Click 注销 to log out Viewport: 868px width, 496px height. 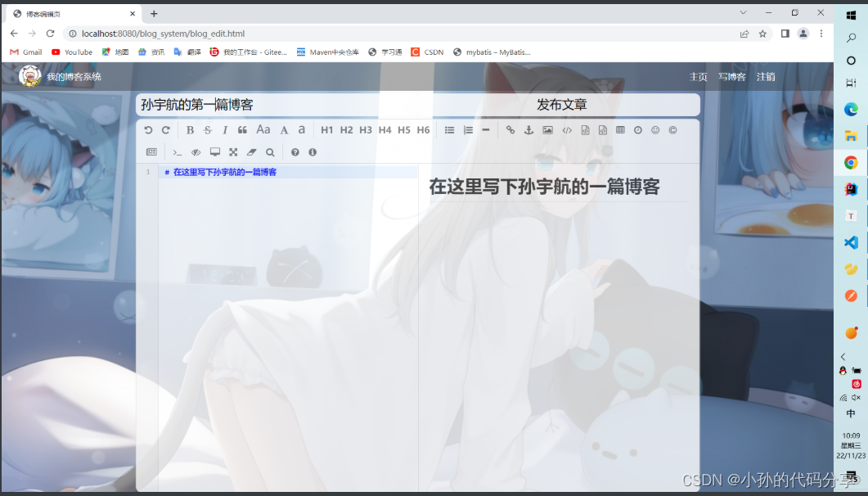(766, 77)
